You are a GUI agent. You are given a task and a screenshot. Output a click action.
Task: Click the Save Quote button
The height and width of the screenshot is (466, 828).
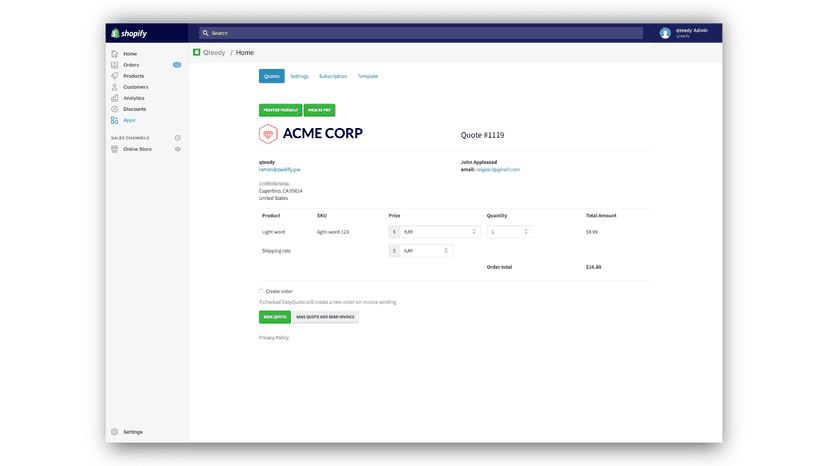click(x=275, y=317)
